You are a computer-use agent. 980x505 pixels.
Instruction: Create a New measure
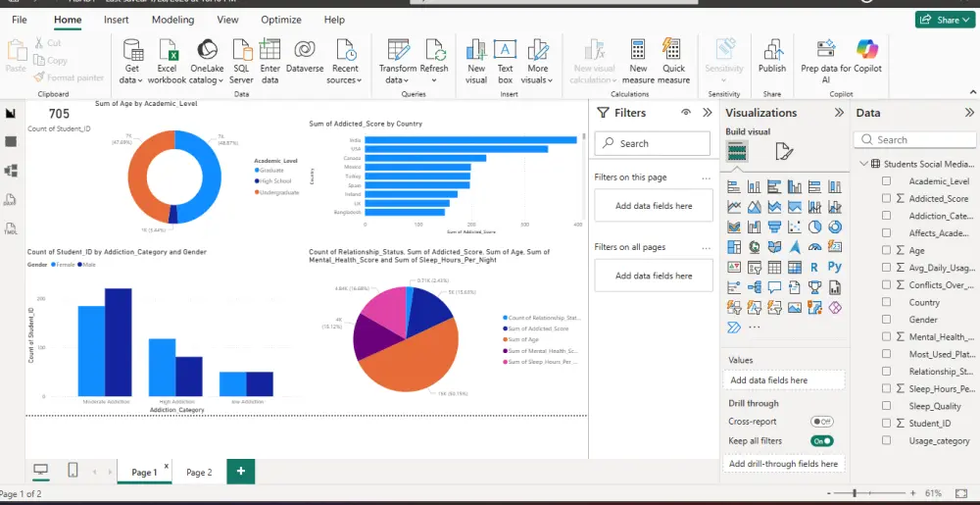638,61
